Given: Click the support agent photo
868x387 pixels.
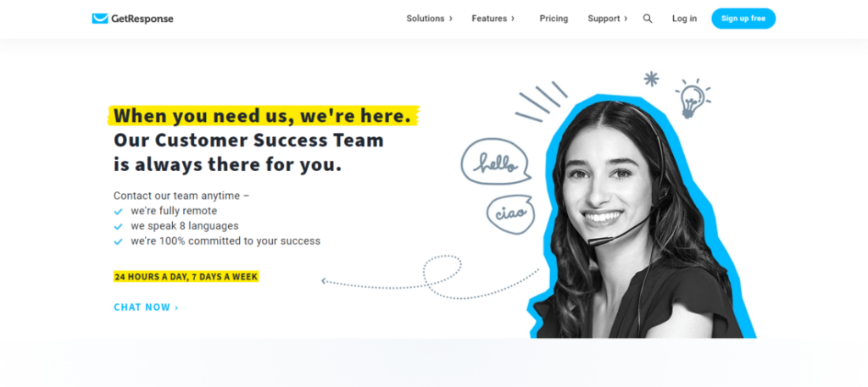Looking at the screenshot, I should pyautogui.click(x=641, y=217).
